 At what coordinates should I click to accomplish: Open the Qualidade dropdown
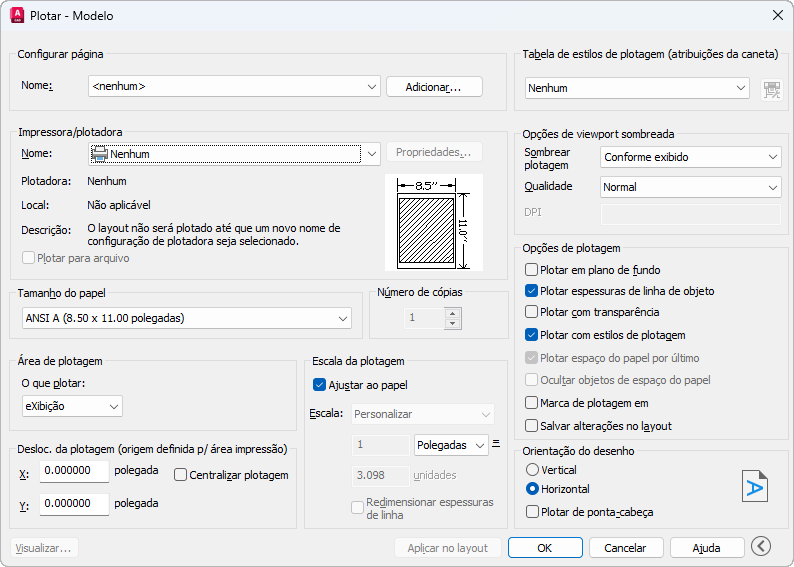click(x=690, y=187)
